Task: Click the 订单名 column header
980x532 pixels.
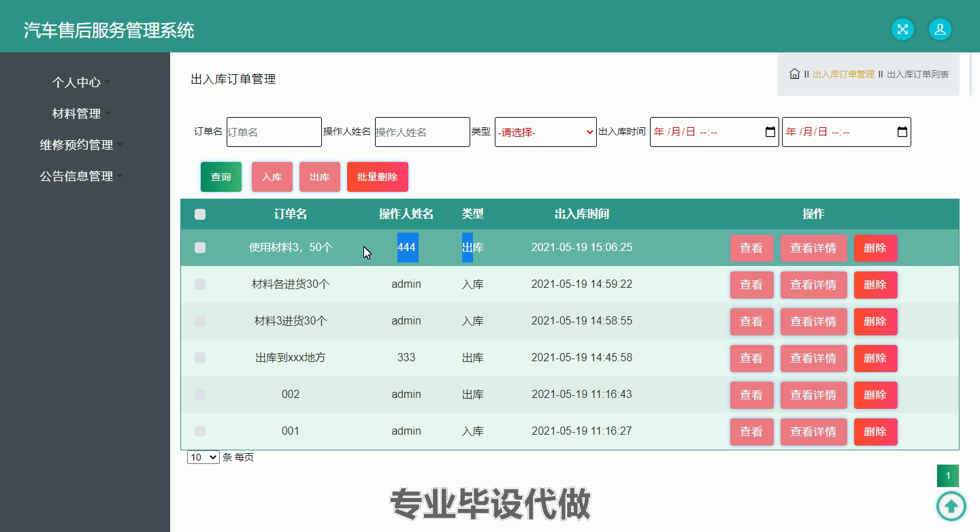Action: click(291, 214)
